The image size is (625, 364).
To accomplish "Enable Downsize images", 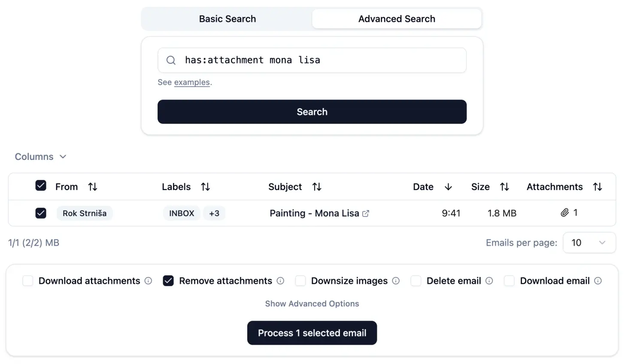I will (x=300, y=281).
